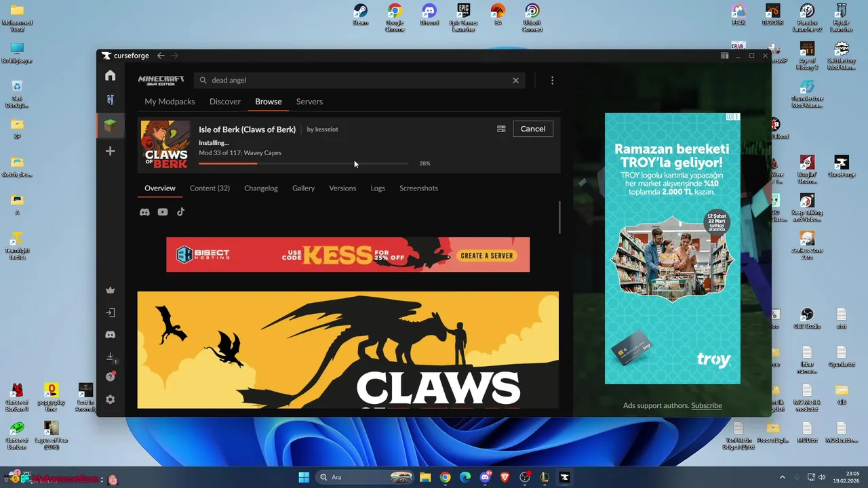Open Microsoft Edge from the taskbar

tap(465, 477)
